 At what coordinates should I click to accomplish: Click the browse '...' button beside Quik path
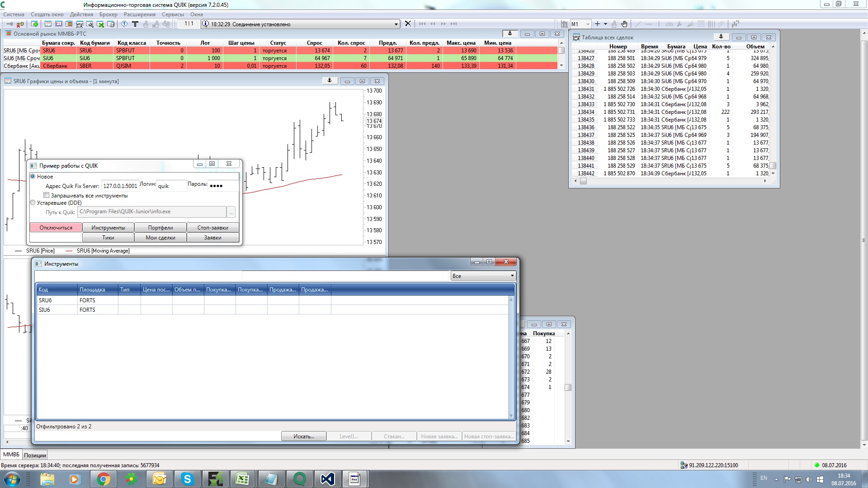tap(231, 212)
